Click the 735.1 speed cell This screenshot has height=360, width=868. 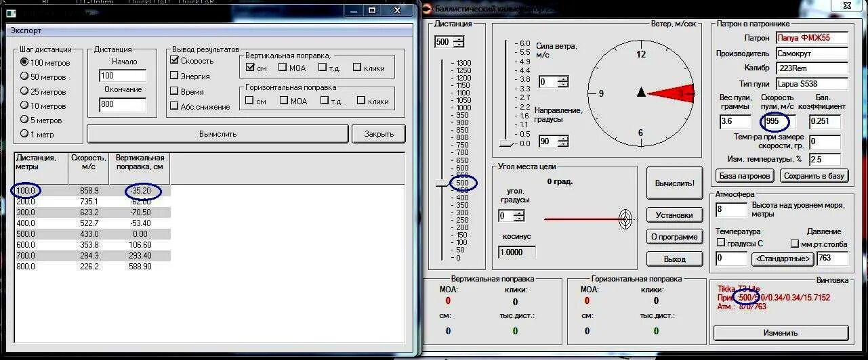click(x=88, y=202)
